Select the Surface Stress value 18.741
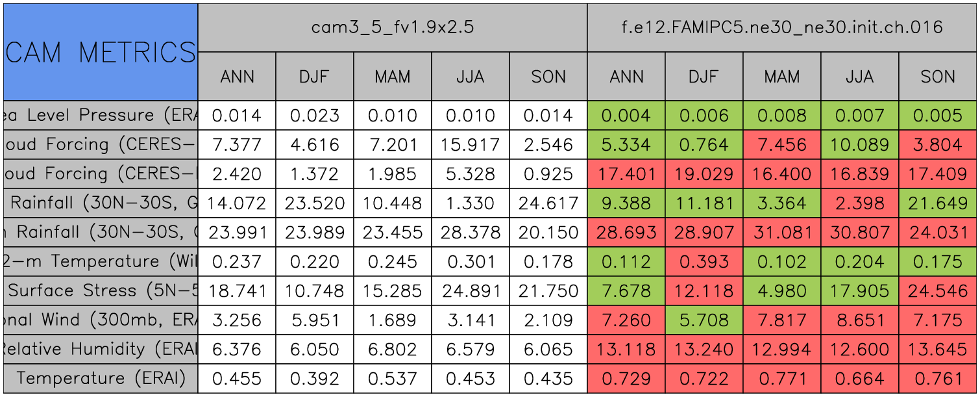The height and width of the screenshot is (397, 980). point(237,291)
